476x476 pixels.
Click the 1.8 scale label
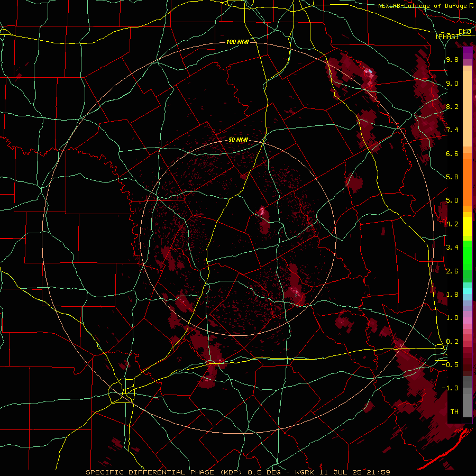tap(452, 295)
